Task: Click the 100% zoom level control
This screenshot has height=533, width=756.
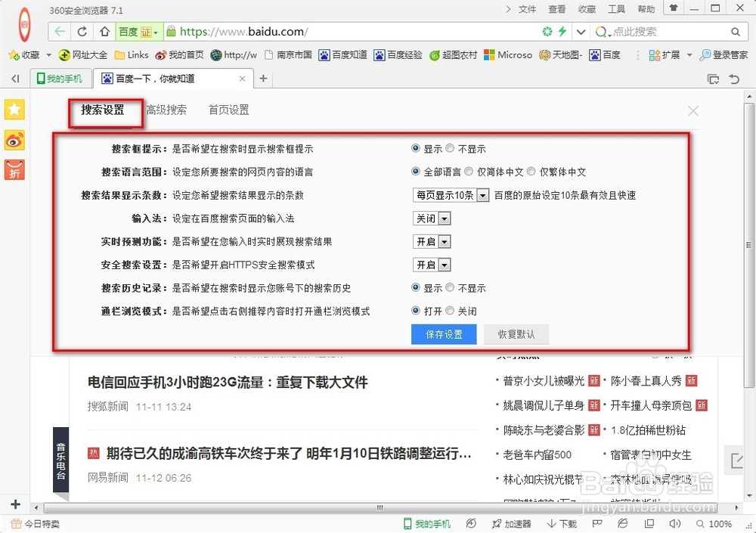Action: [x=714, y=524]
